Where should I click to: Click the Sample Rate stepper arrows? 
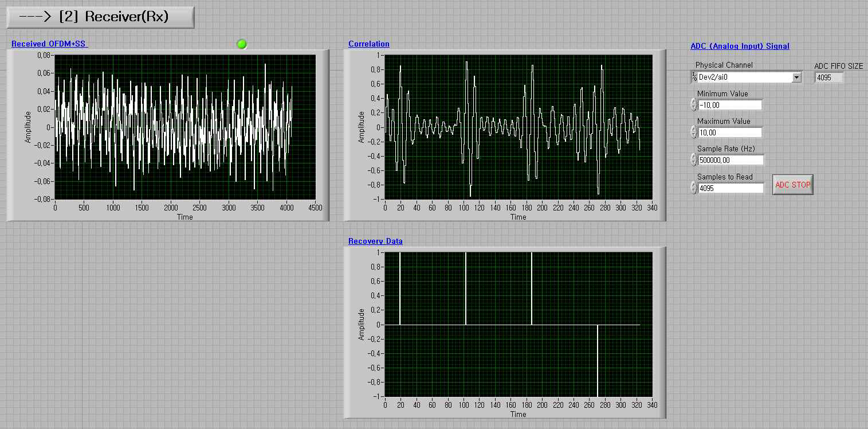point(694,160)
